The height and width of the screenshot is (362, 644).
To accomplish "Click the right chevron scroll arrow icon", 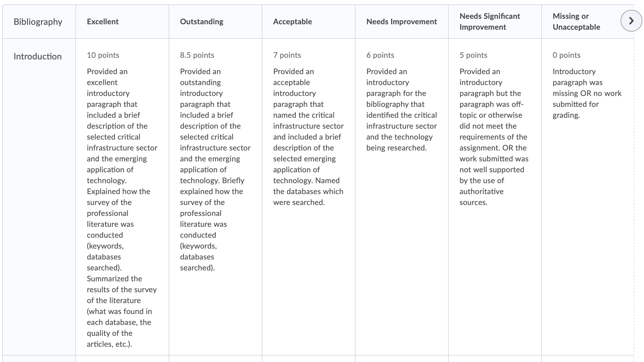I will point(631,21).
